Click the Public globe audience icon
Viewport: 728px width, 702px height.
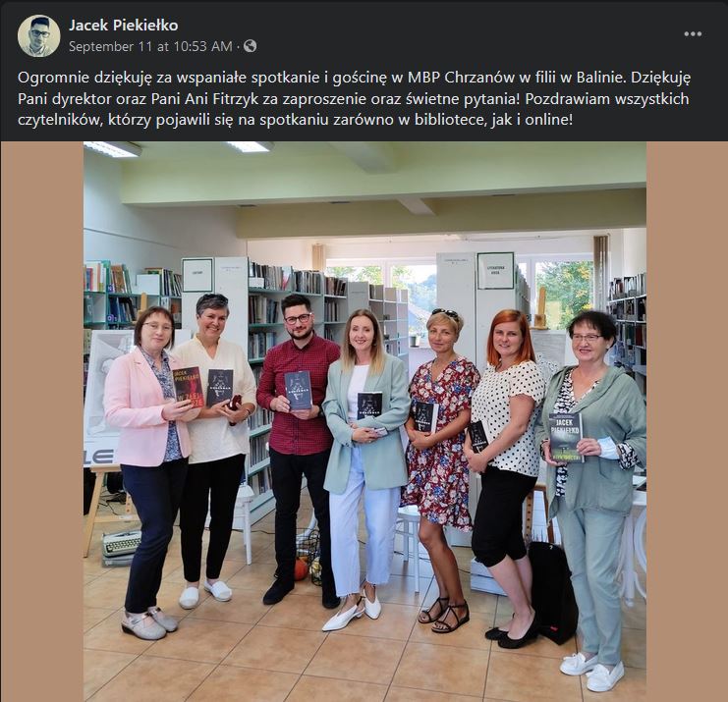tap(250, 46)
